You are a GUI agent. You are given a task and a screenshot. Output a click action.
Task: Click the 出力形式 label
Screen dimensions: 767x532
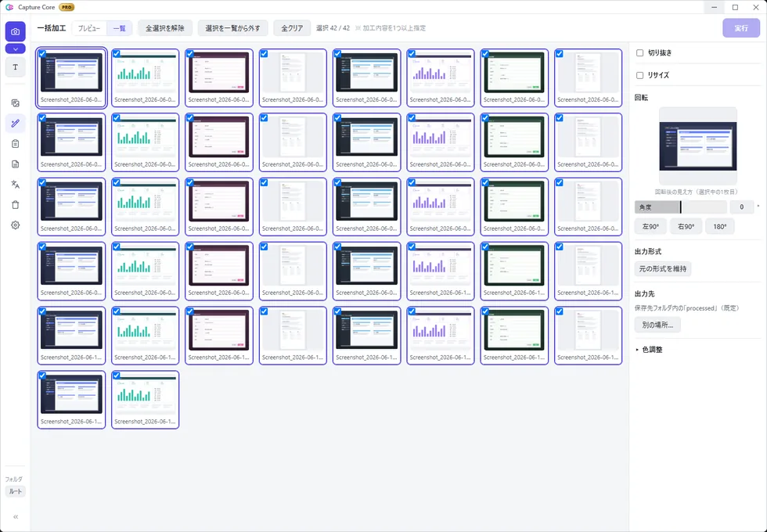pos(648,251)
